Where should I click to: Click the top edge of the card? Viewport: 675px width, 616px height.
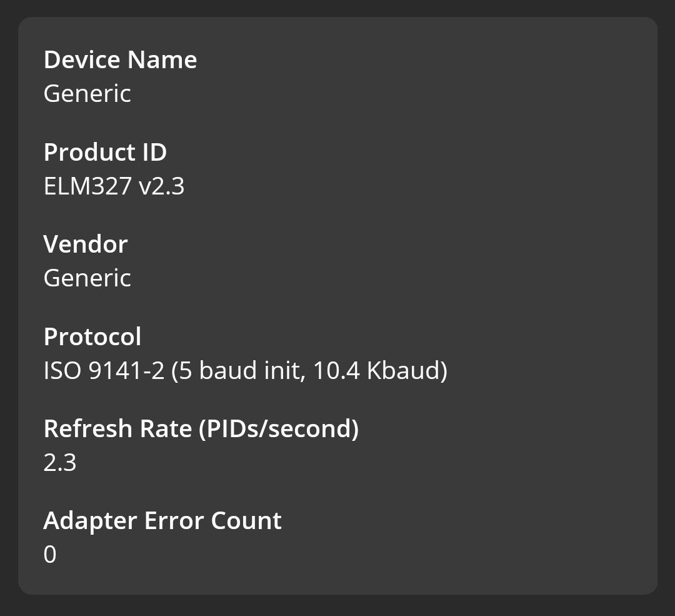pos(337,20)
